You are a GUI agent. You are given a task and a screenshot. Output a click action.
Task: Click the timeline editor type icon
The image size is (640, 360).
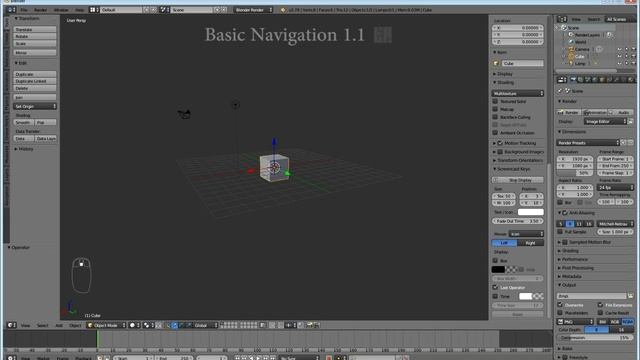coord(10,358)
